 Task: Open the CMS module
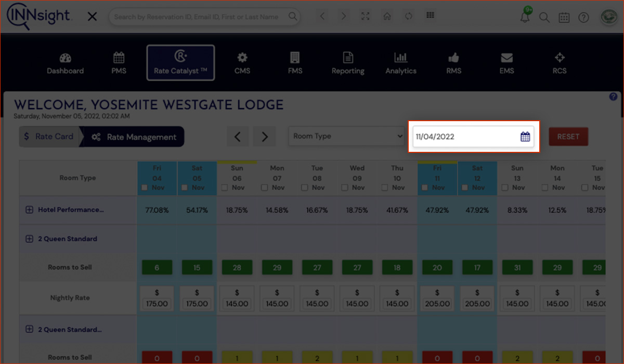pos(242,63)
